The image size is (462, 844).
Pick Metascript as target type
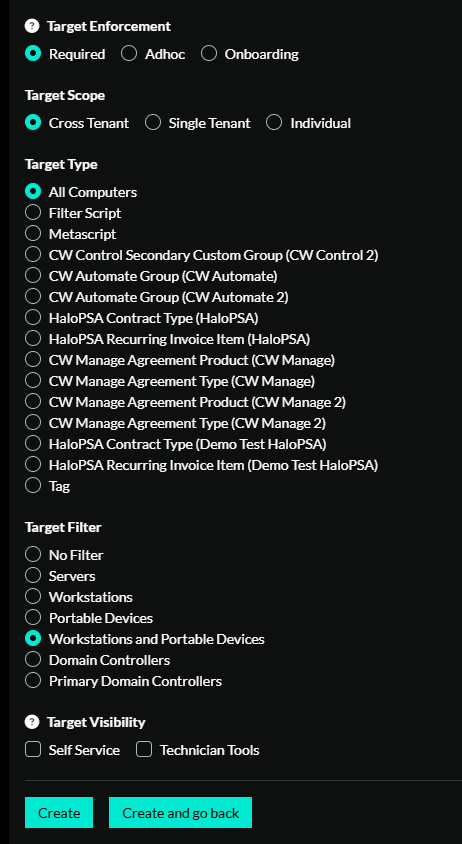[x=33, y=234]
